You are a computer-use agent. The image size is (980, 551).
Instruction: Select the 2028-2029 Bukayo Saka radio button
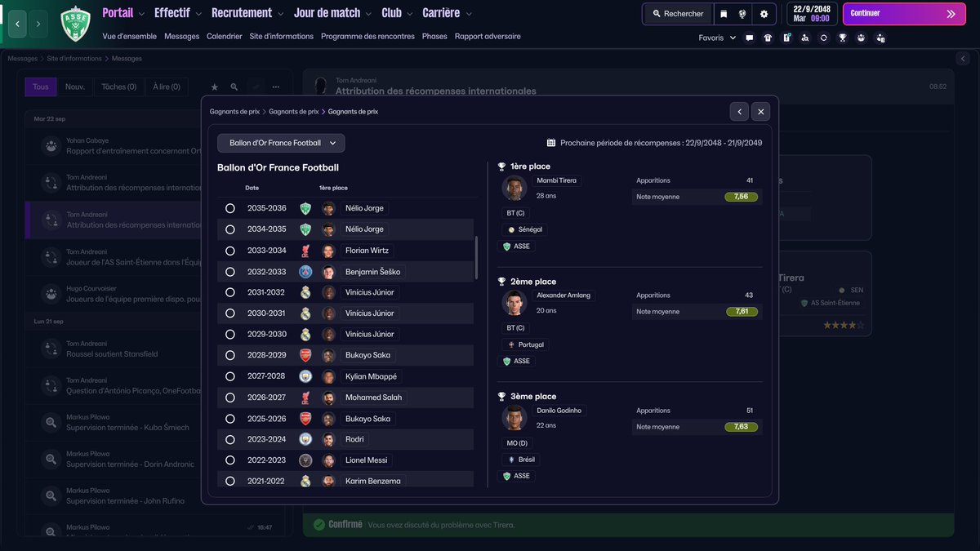pos(230,355)
